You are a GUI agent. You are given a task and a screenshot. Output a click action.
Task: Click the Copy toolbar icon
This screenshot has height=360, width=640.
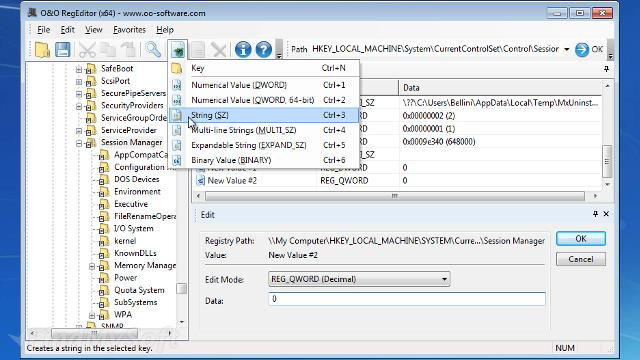pos(108,50)
